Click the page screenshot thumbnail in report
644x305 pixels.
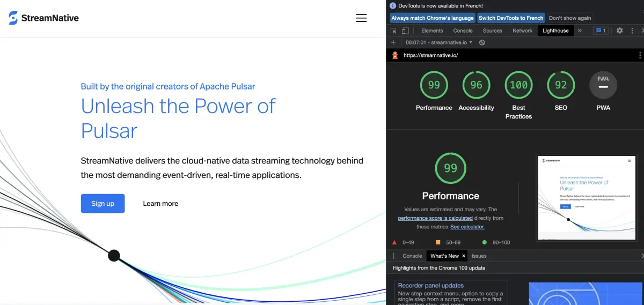(x=586, y=198)
